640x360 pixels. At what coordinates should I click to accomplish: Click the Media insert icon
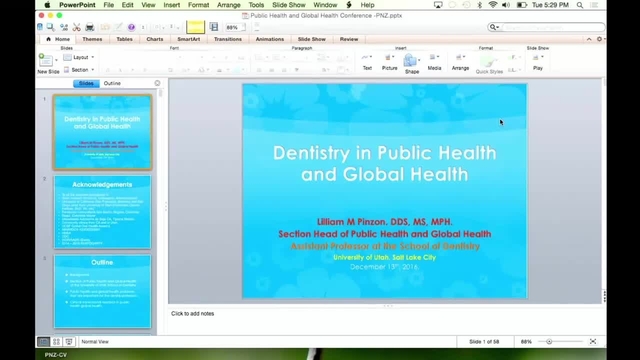(x=433, y=58)
